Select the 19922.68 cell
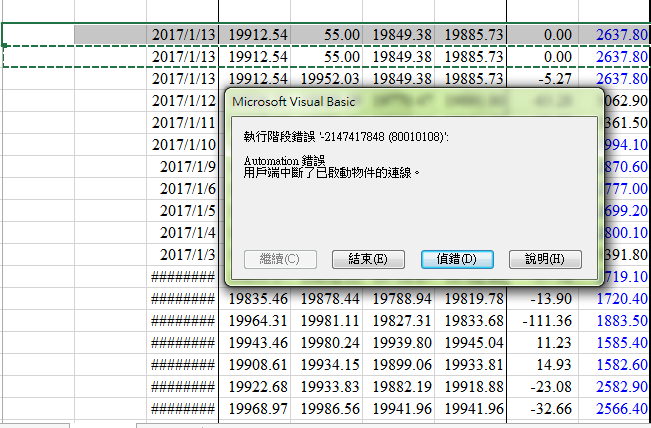Image resolution: width=651 pixels, height=428 pixels. (255, 386)
